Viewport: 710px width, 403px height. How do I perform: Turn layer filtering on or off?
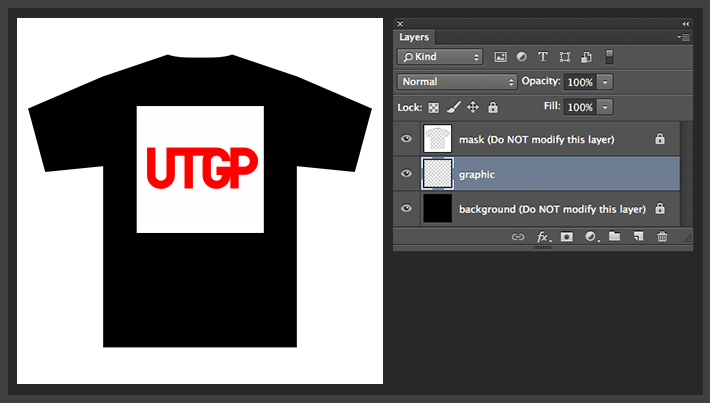[x=610, y=57]
